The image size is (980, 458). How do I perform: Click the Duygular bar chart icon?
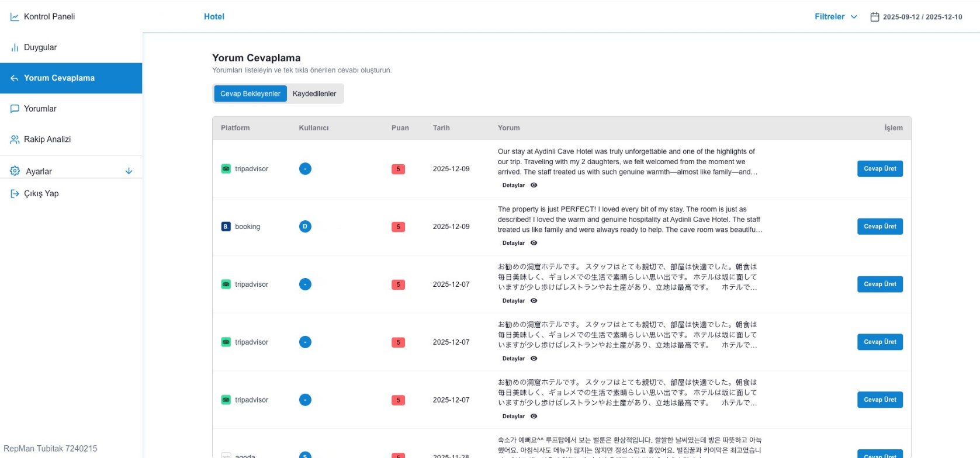(15, 48)
